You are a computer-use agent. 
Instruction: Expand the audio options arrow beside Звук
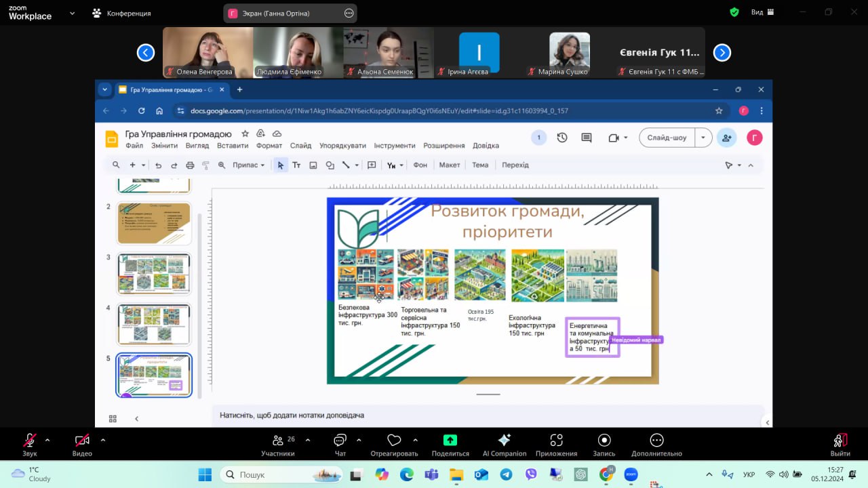pos(47,440)
